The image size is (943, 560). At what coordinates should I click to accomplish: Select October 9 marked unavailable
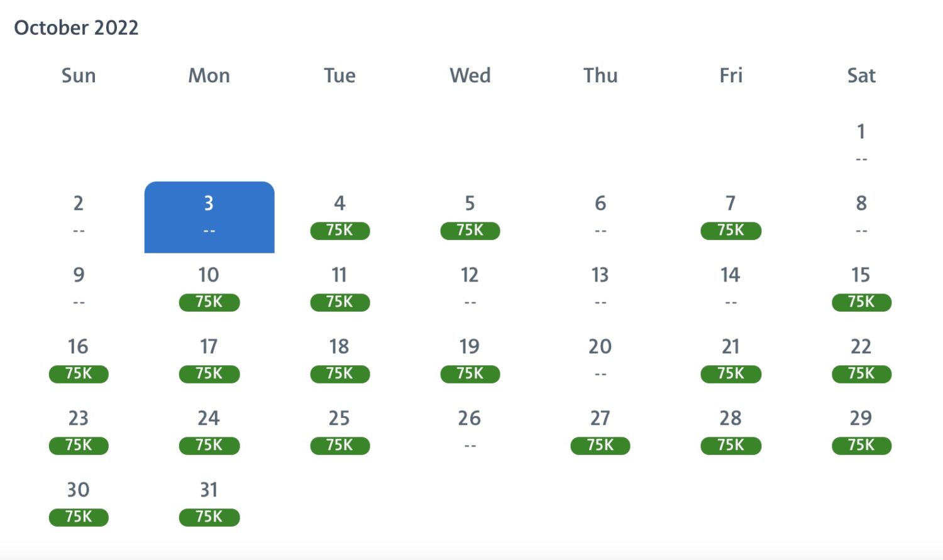(78, 288)
